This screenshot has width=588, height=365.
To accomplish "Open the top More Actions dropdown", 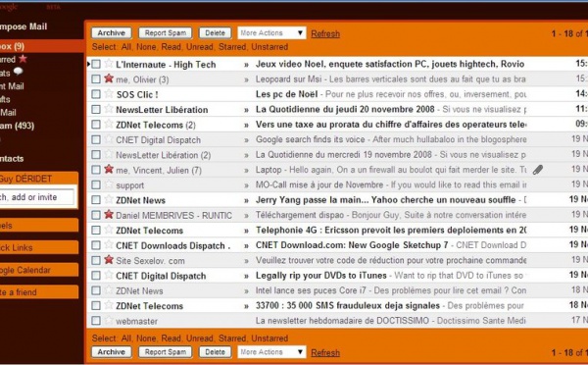I will [x=271, y=33].
